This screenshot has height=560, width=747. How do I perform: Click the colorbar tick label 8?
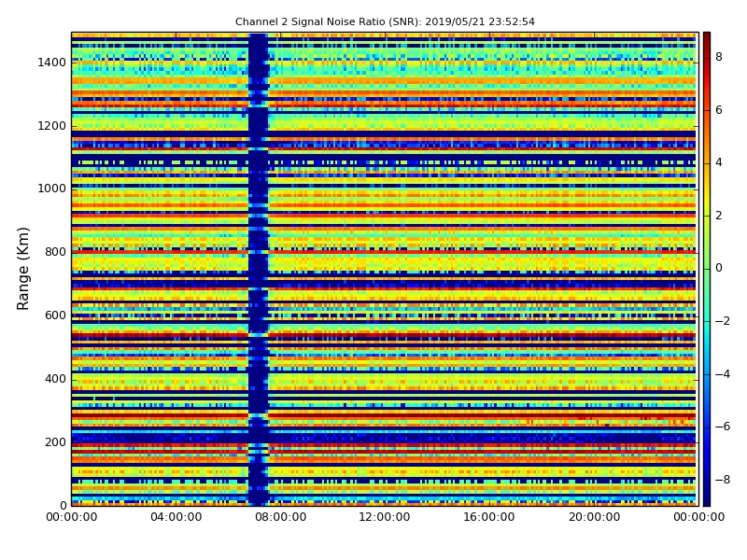(x=719, y=57)
